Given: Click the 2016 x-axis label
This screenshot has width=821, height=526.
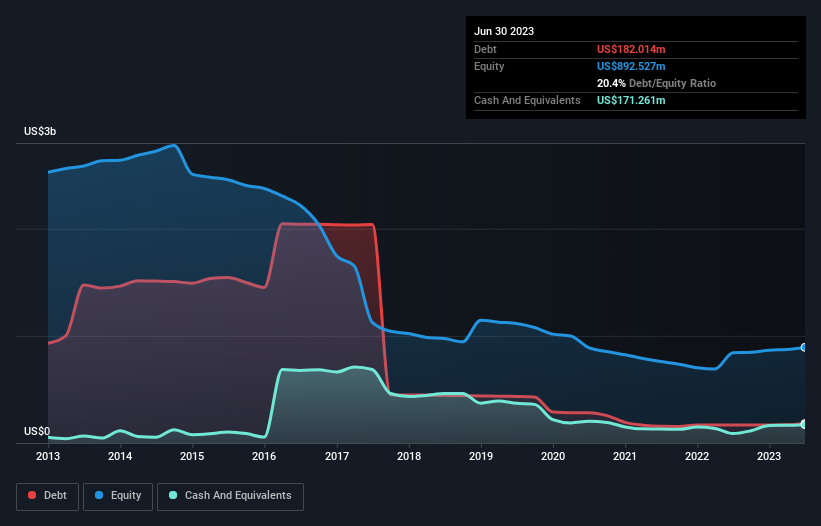Looking at the screenshot, I should click(x=264, y=456).
